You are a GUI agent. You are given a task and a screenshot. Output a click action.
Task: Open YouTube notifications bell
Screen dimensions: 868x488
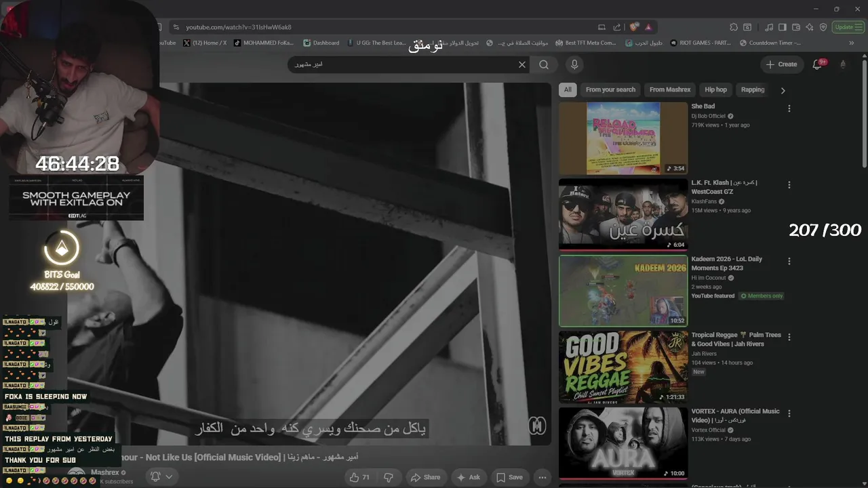(x=818, y=64)
